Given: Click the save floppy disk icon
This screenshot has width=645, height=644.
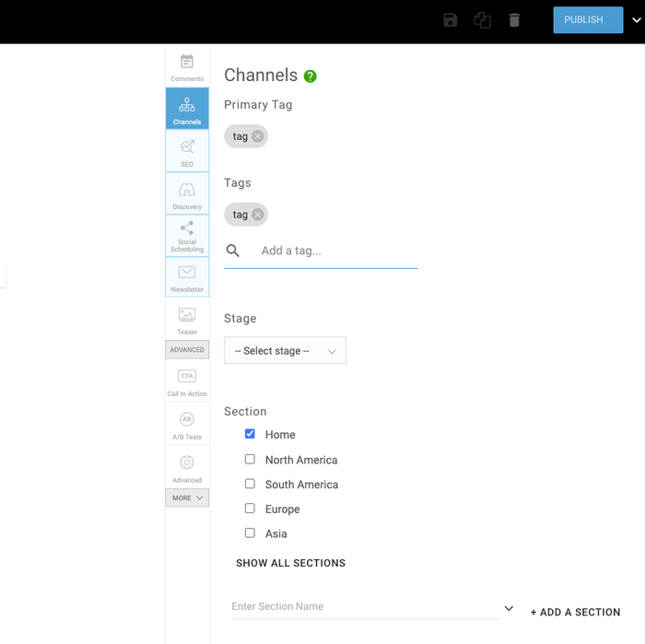Looking at the screenshot, I should [x=450, y=20].
